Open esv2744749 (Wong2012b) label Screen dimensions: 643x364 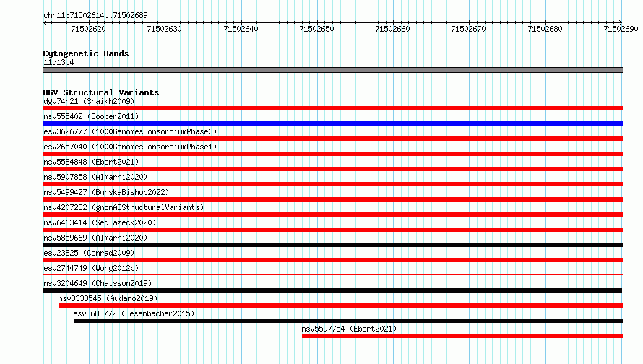[x=91, y=268]
